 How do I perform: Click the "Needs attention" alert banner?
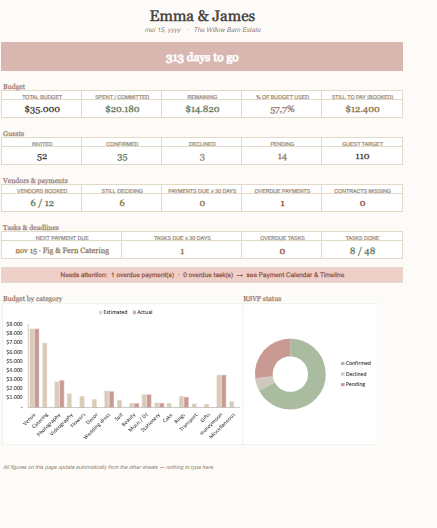(202, 275)
